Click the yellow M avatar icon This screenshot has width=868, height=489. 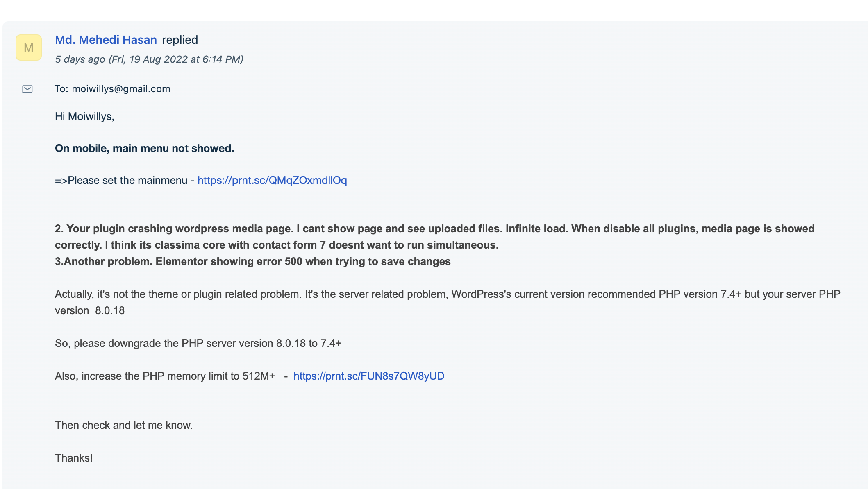[x=29, y=48]
